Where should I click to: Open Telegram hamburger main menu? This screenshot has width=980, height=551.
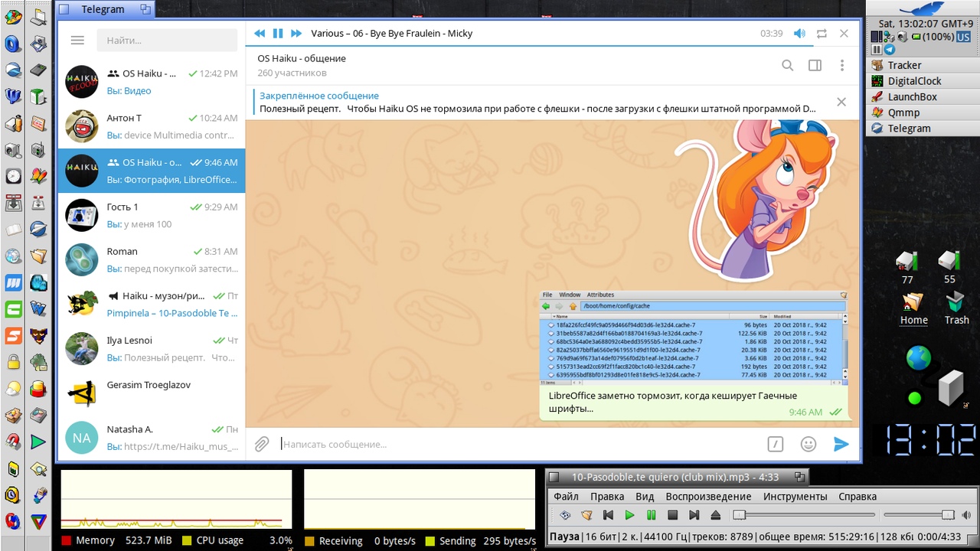coord(77,41)
